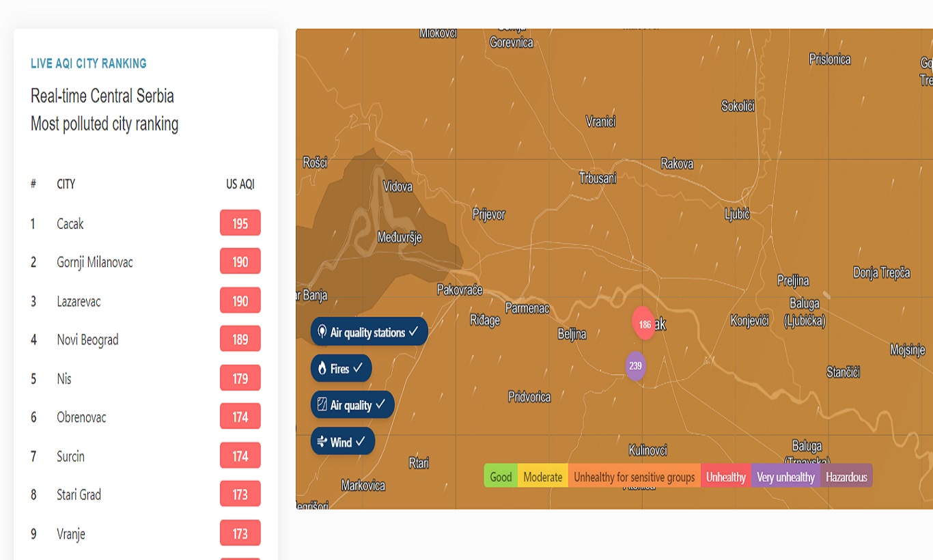
Task: Click the Prislonica label on the map
Action: [x=830, y=59]
